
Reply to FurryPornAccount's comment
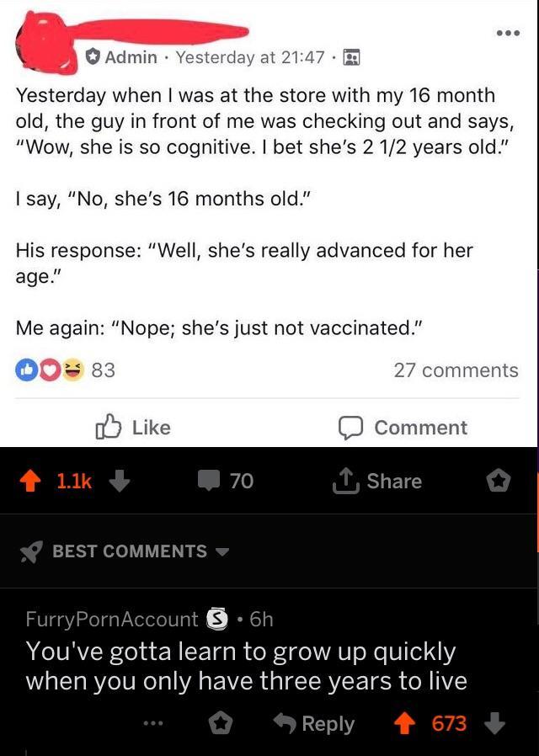(315, 723)
